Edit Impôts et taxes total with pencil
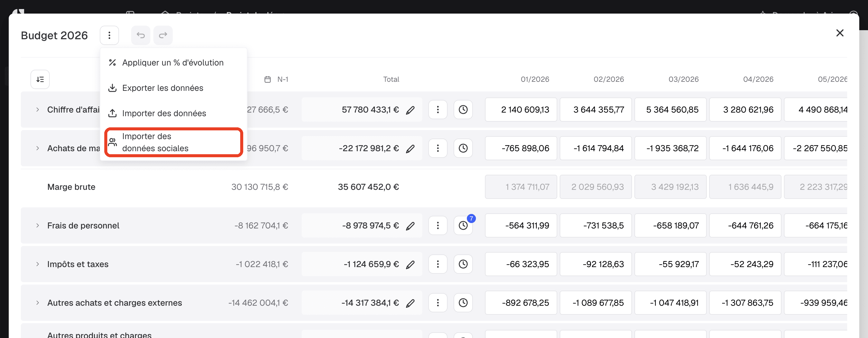868x338 pixels. tap(410, 264)
